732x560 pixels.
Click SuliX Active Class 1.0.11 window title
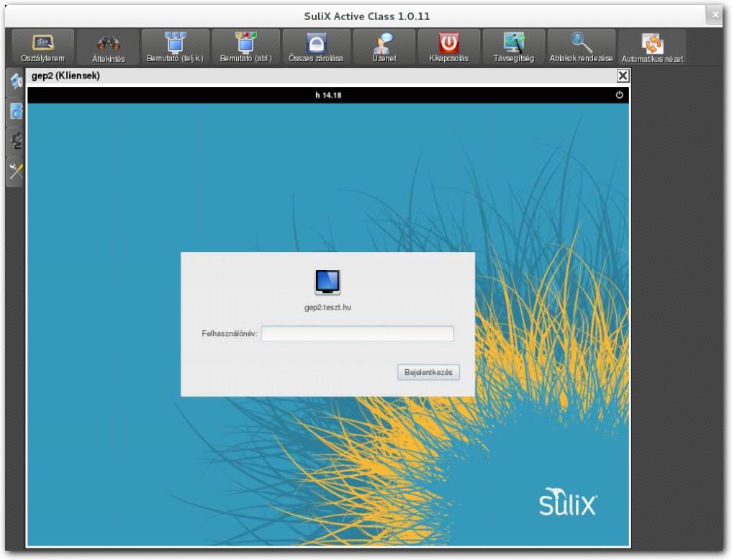click(x=367, y=17)
